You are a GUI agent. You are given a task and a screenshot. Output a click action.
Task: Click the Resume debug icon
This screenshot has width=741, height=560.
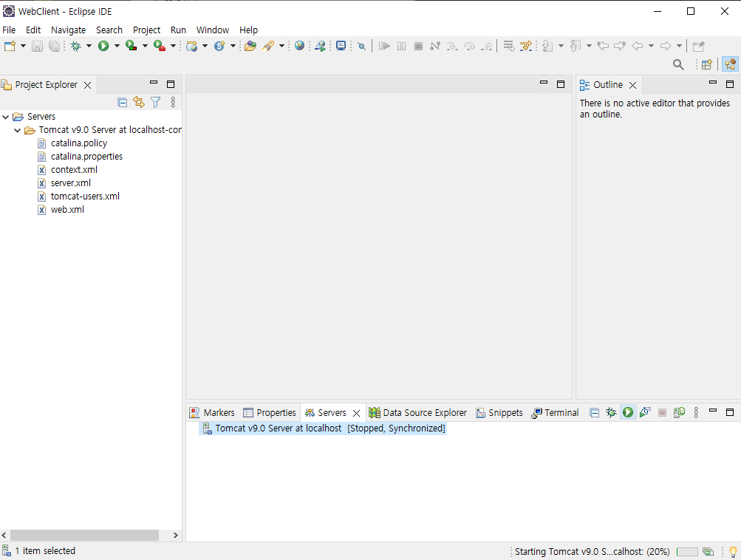pyautogui.click(x=384, y=46)
